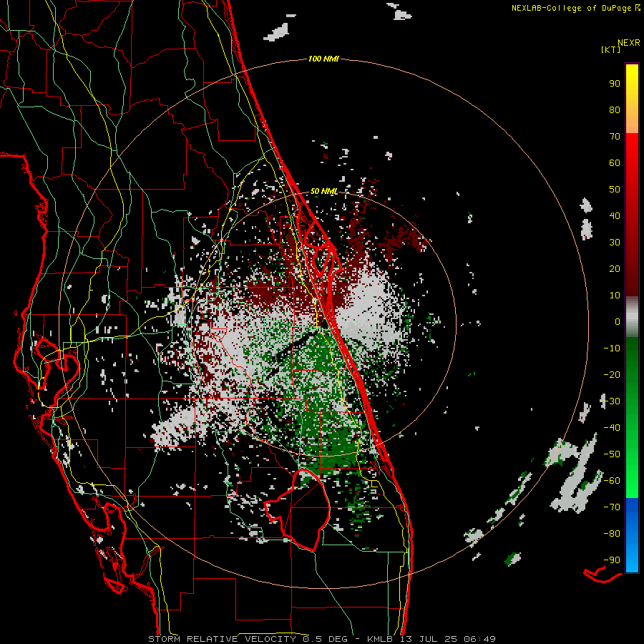The height and width of the screenshot is (644, 644).
Task: Click the 30 knot scale label
Action: pyautogui.click(x=615, y=243)
